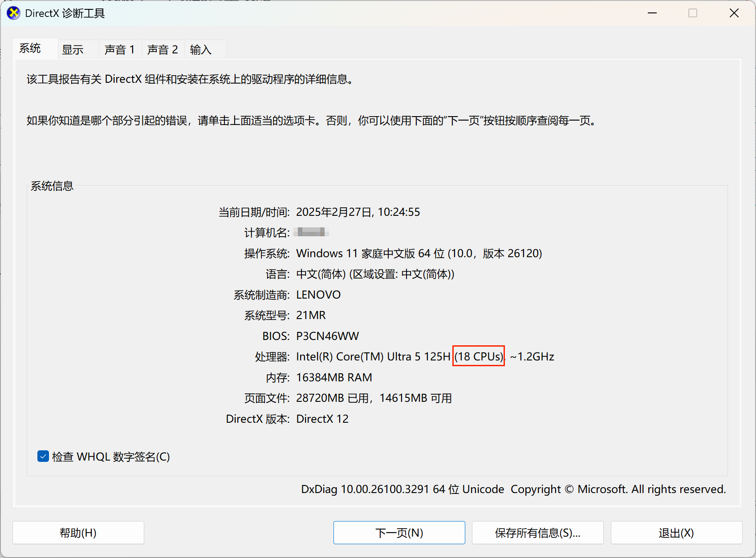Click the blurred computer name value
The image size is (756, 558).
pyautogui.click(x=311, y=232)
